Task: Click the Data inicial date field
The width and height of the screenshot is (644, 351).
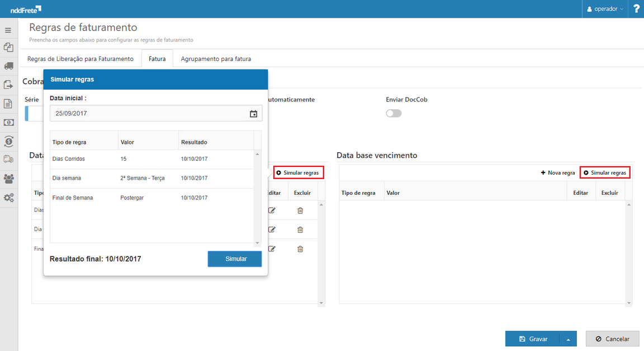Action: point(148,114)
